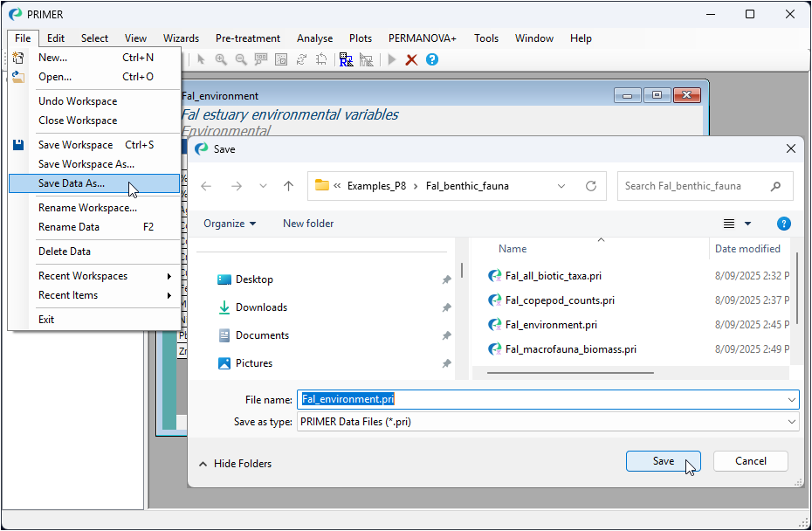
Task: Open the Analyse menu
Action: point(314,38)
